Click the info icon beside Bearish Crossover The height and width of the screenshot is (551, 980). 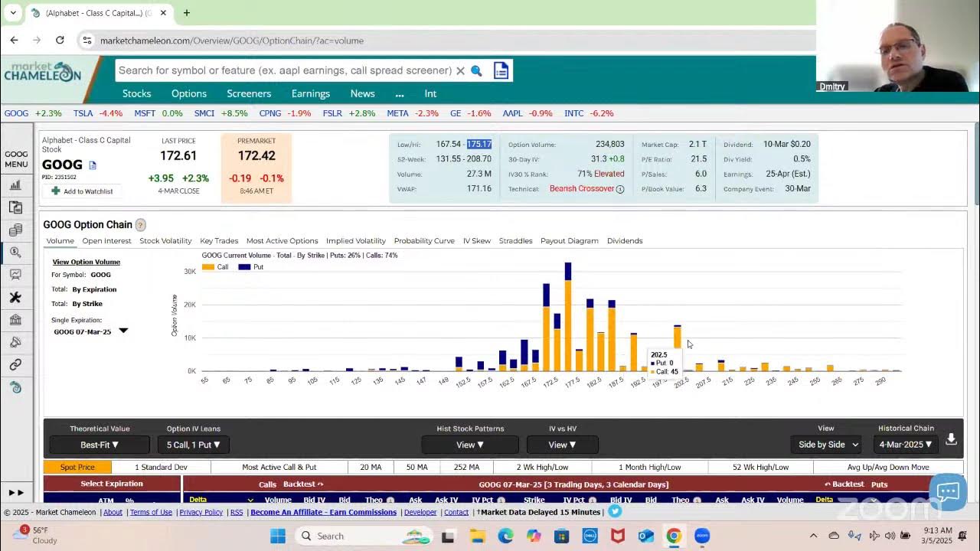coord(620,189)
